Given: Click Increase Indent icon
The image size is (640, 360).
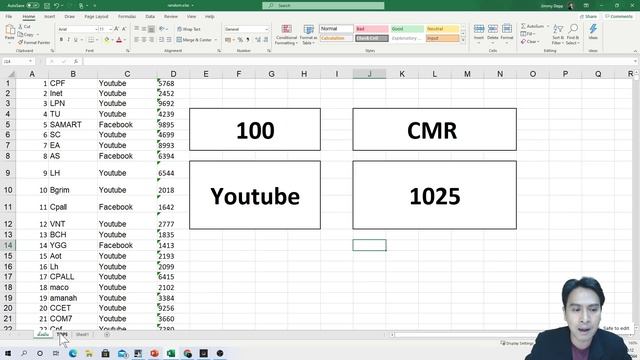Looking at the screenshot, I should tap(169, 40).
